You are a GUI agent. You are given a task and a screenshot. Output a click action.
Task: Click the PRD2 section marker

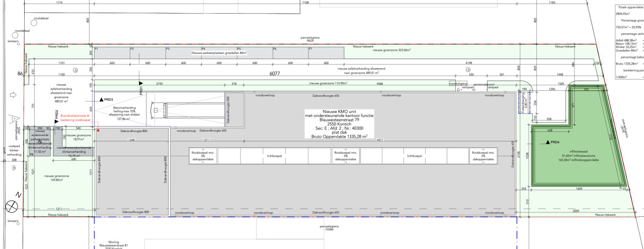point(56,122)
